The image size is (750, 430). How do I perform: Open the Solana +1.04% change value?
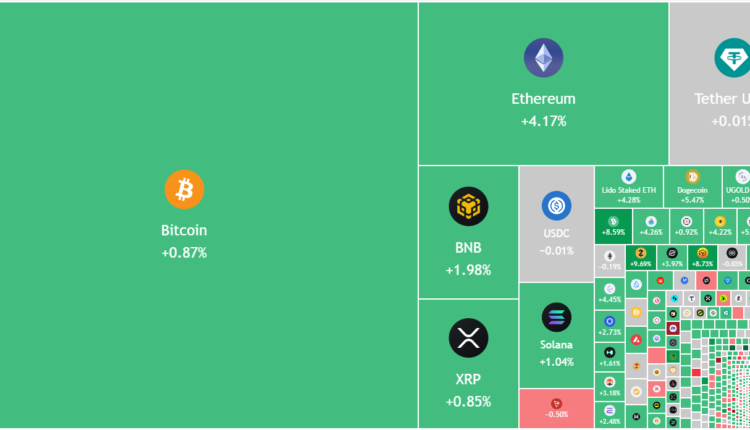[x=556, y=362]
